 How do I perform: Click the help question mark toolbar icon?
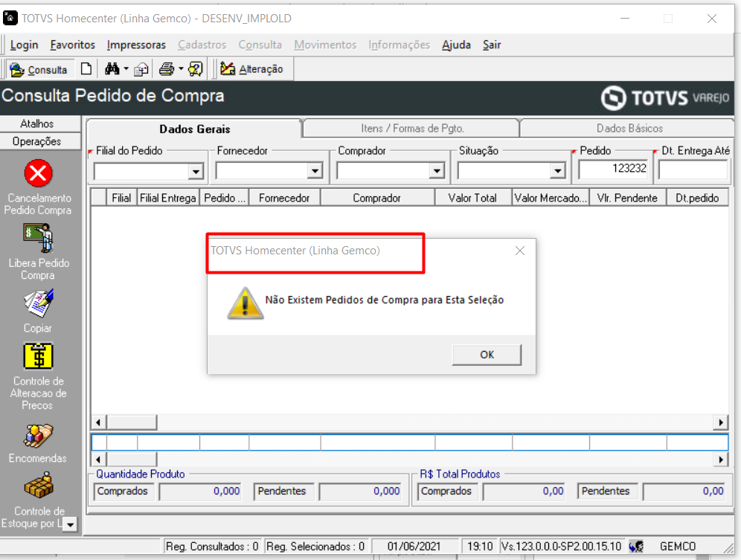[195, 69]
